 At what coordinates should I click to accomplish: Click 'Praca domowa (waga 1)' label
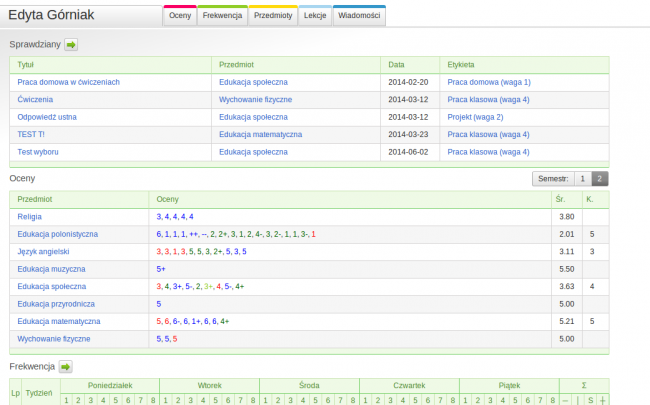(489, 82)
